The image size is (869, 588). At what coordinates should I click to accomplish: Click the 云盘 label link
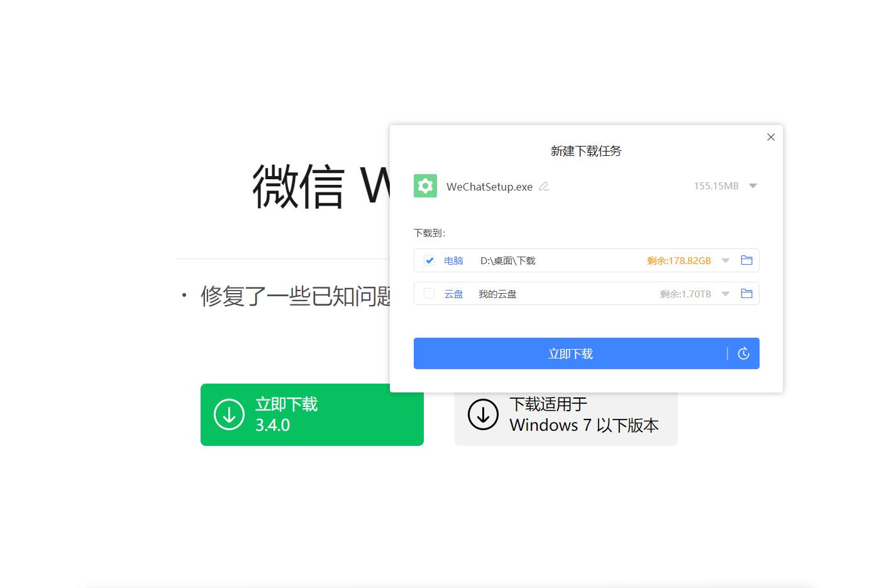[x=453, y=294]
